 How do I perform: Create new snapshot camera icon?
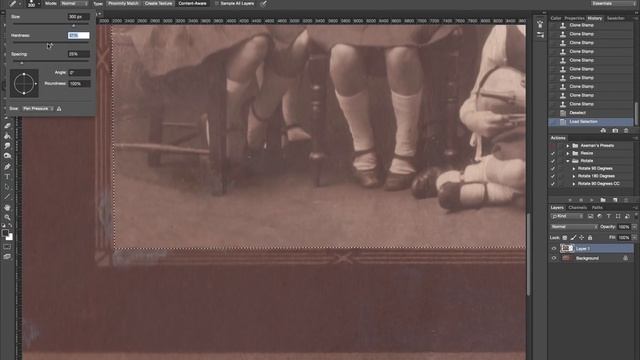(615, 131)
